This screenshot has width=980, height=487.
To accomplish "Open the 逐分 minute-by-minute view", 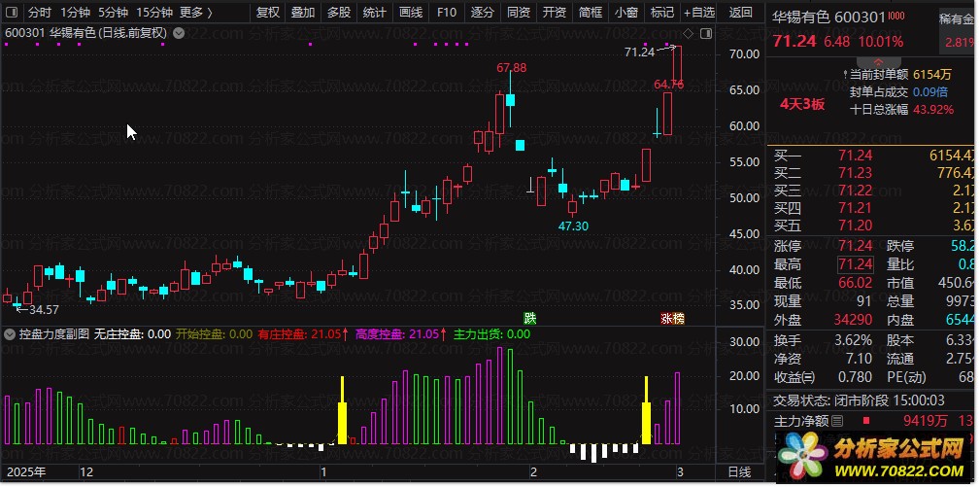I will click(483, 12).
